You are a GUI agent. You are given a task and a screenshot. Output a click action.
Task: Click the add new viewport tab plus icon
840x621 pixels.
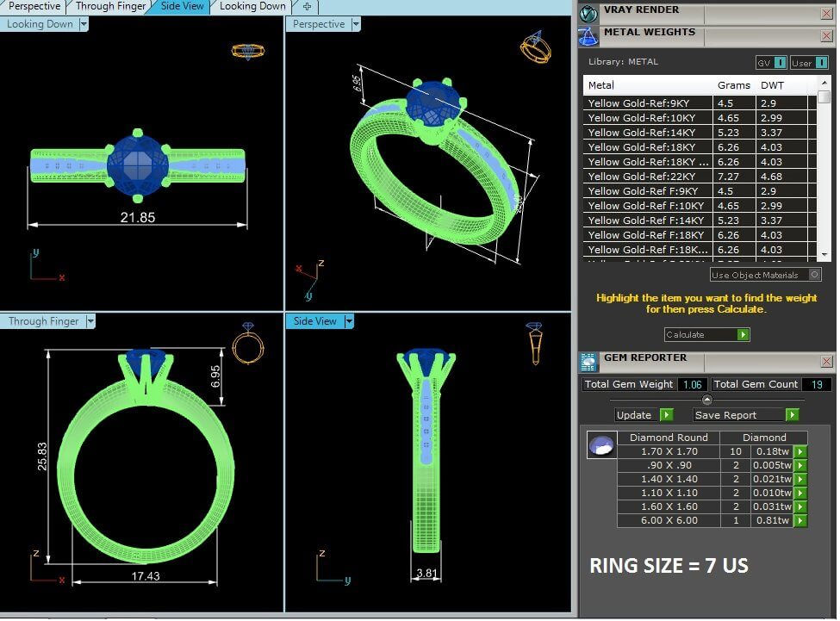pos(308,7)
